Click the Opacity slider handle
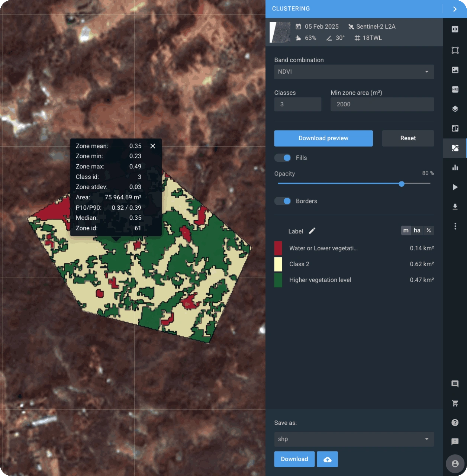467x476 pixels. 402,184
